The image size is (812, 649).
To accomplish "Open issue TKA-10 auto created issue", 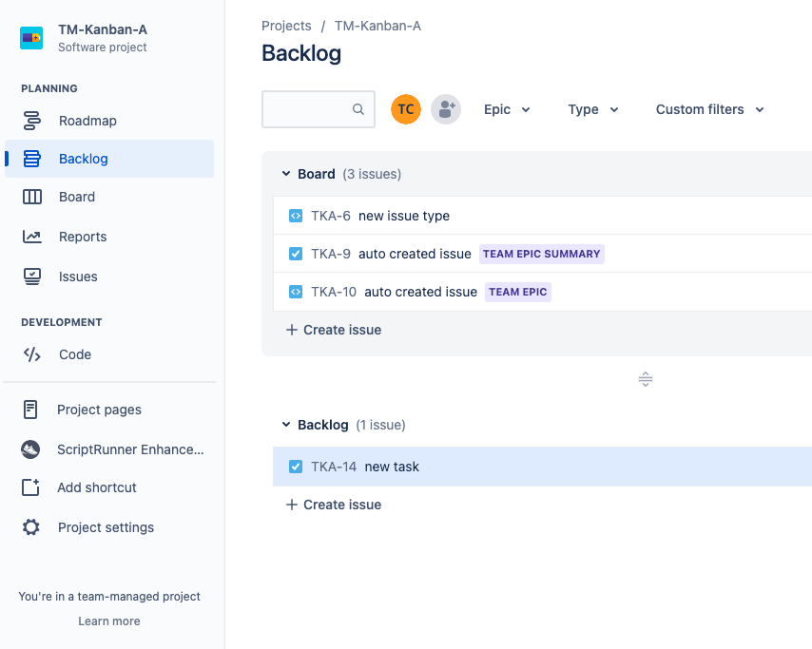I will (x=542, y=292).
